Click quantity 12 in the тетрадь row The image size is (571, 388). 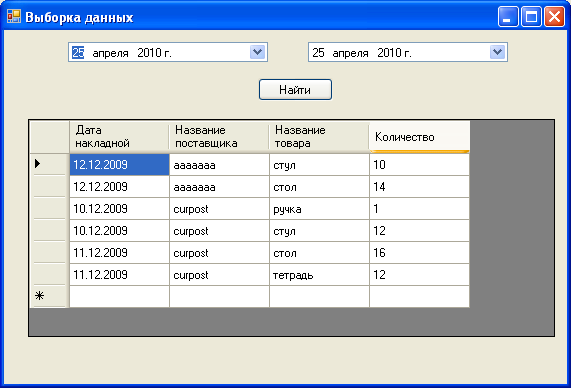click(420, 274)
